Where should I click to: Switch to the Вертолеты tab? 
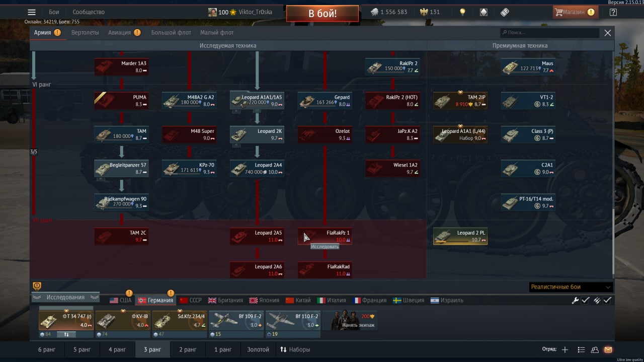85,33
